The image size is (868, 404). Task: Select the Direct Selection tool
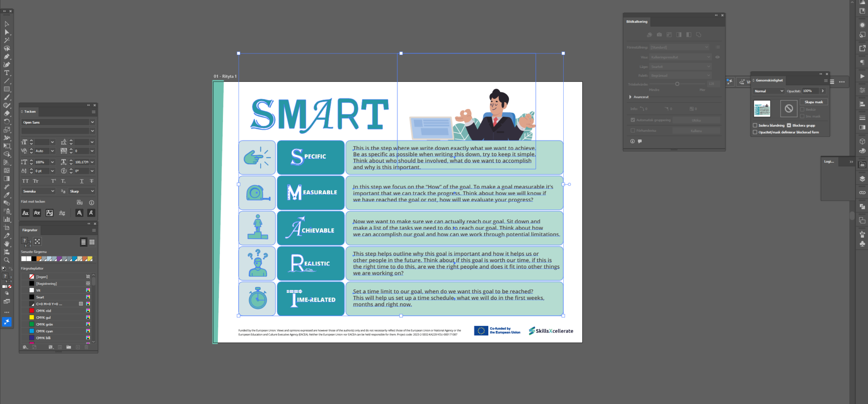tap(7, 32)
